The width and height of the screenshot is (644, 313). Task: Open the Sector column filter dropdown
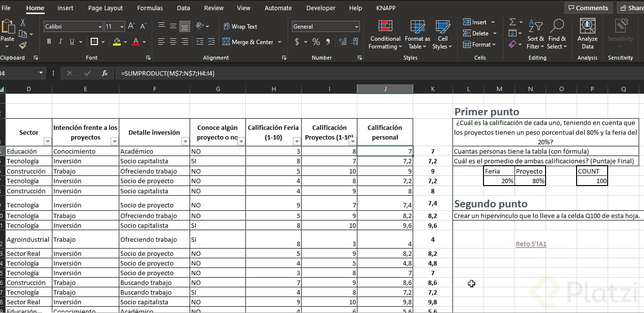pos(47,141)
